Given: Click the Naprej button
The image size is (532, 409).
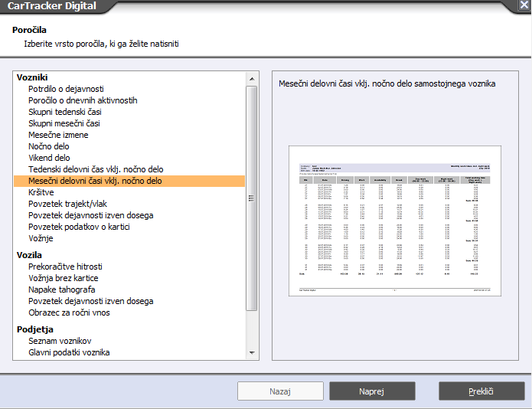Looking at the screenshot, I should pyautogui.click(x=372, y=391).
